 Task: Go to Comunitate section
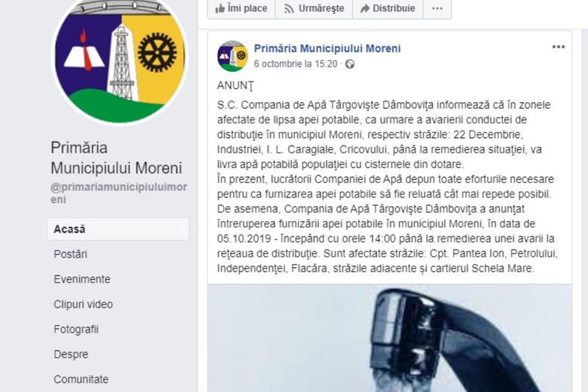(81, 380)
